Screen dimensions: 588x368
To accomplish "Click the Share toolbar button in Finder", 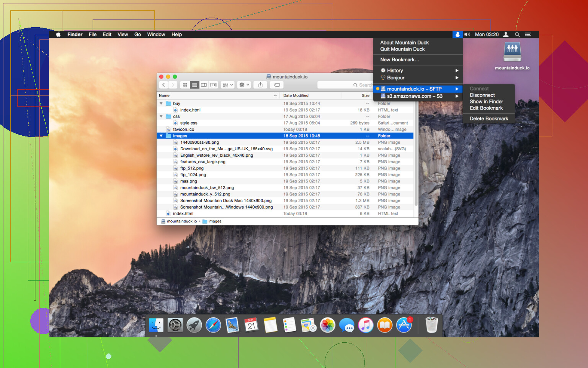I will click(260, 85).
